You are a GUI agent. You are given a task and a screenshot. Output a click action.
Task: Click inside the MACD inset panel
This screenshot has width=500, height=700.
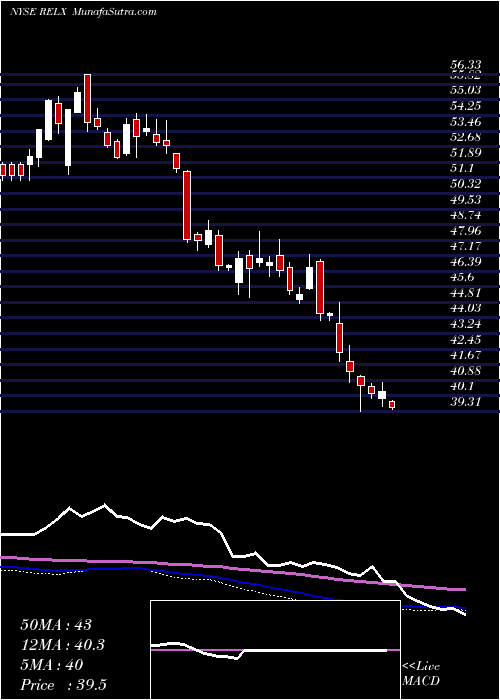[x=275, y=650]
